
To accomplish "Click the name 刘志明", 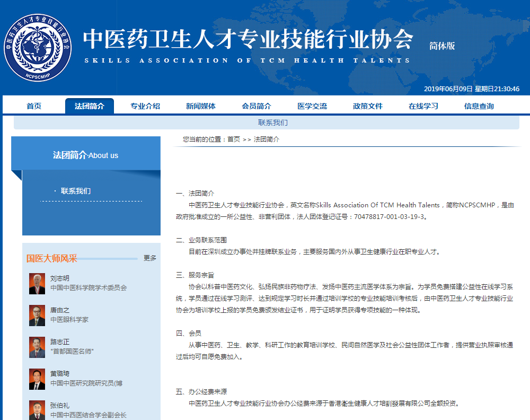I will (60, 278).
